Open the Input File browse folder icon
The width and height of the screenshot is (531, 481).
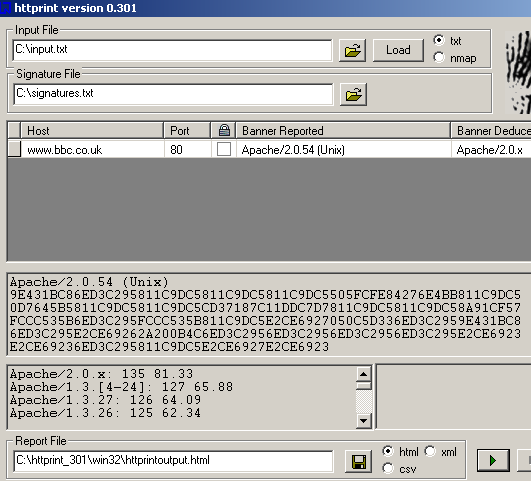click(x=352, y=50)
